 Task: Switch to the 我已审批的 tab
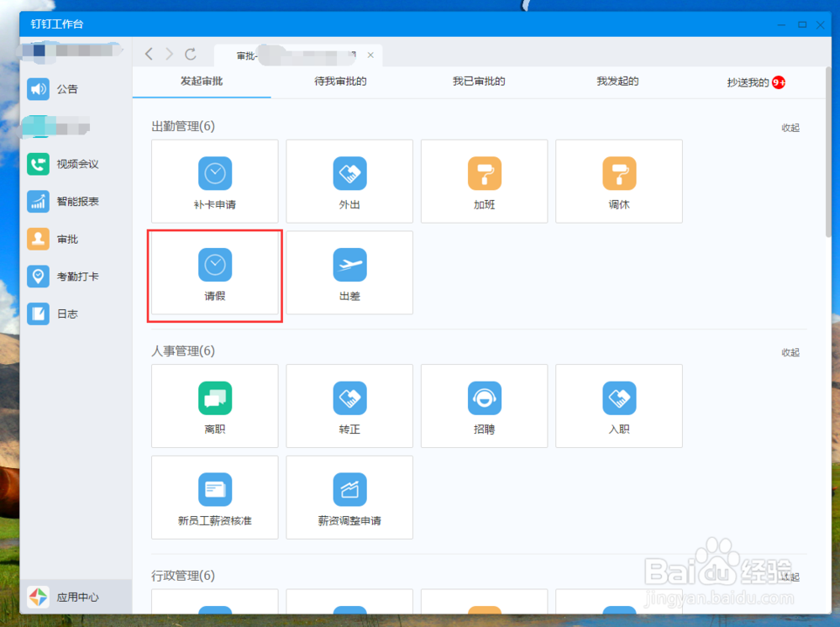(x=479, y=82)
